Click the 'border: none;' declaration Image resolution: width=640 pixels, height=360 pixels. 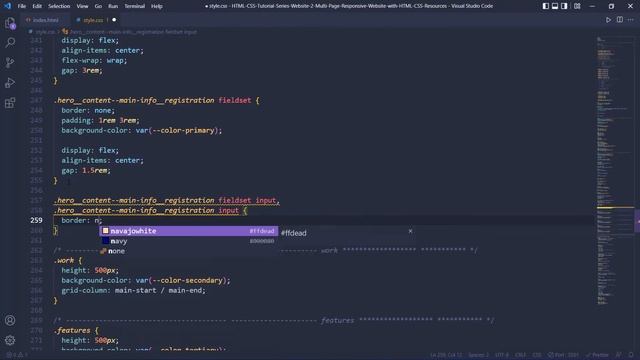[x=88, y=110]
